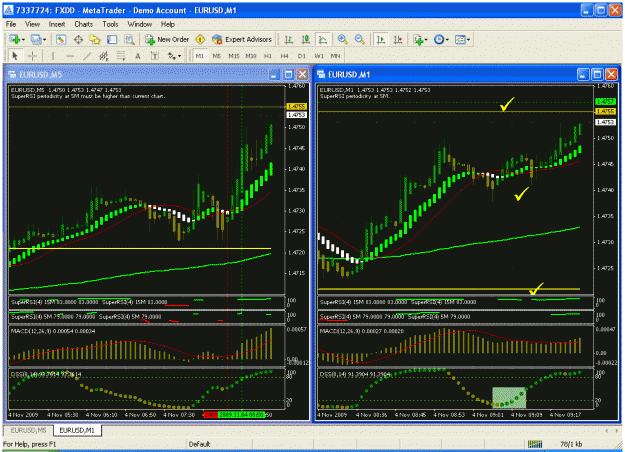Select the Equidistant Channel tool
The height and width of the screenshot is (452, 625).
104,56
